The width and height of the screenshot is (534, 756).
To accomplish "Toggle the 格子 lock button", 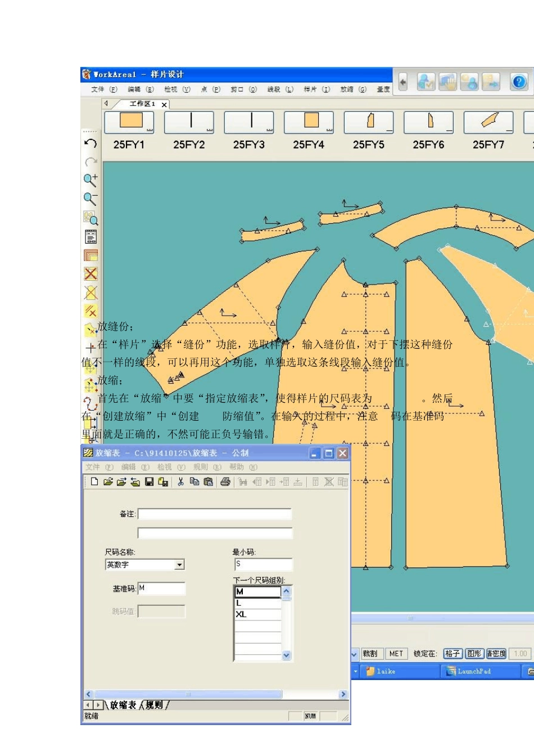I will point(452,654).
